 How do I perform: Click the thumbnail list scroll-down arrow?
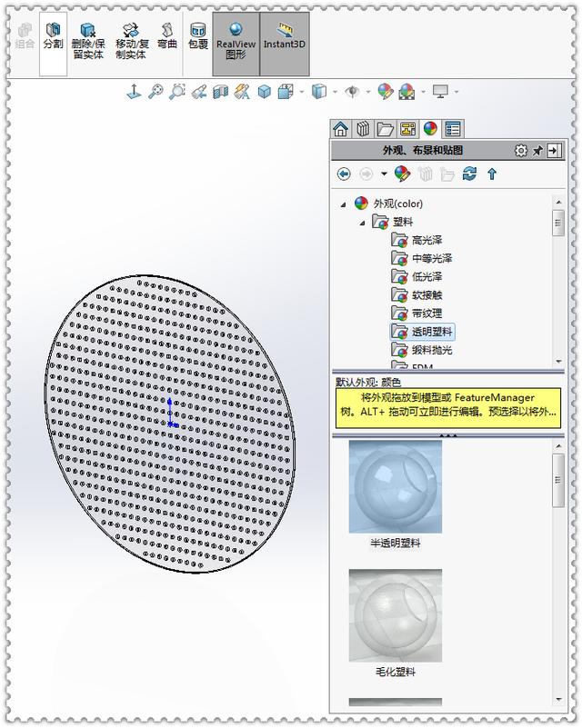[558, 699]
